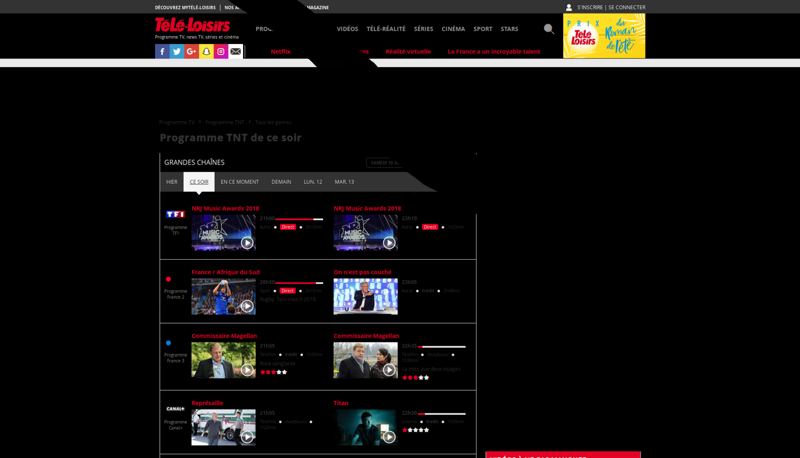Play Commissaire Magellan 21h05 video
Image resolution: width=800 pixels, height=458 pixels.
(247, 370)
